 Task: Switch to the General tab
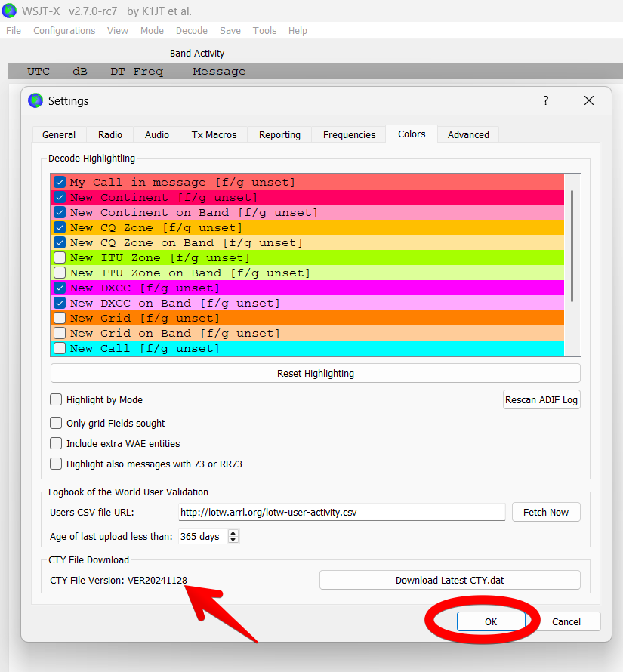[x=59, y=134]
